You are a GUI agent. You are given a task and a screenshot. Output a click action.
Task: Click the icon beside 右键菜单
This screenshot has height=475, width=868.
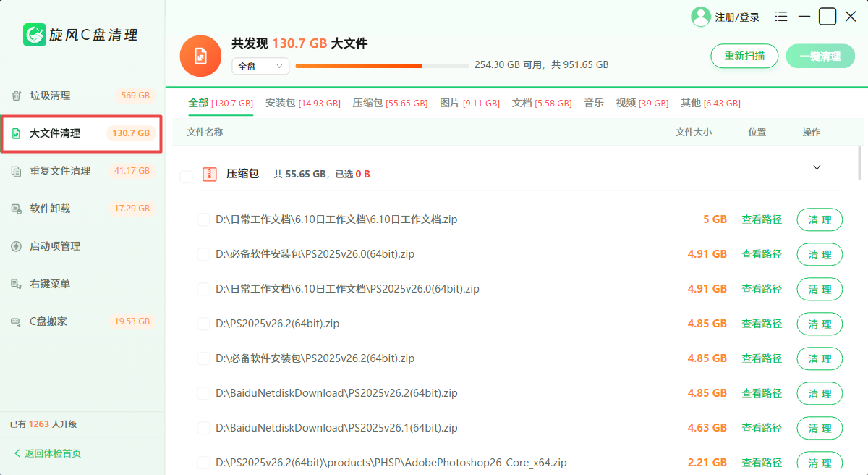tap(16, 284)
